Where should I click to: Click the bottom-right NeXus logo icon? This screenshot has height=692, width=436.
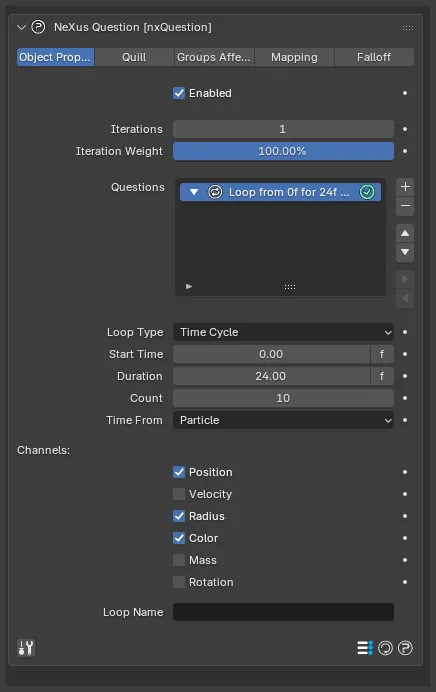click(x=405, y=648)
